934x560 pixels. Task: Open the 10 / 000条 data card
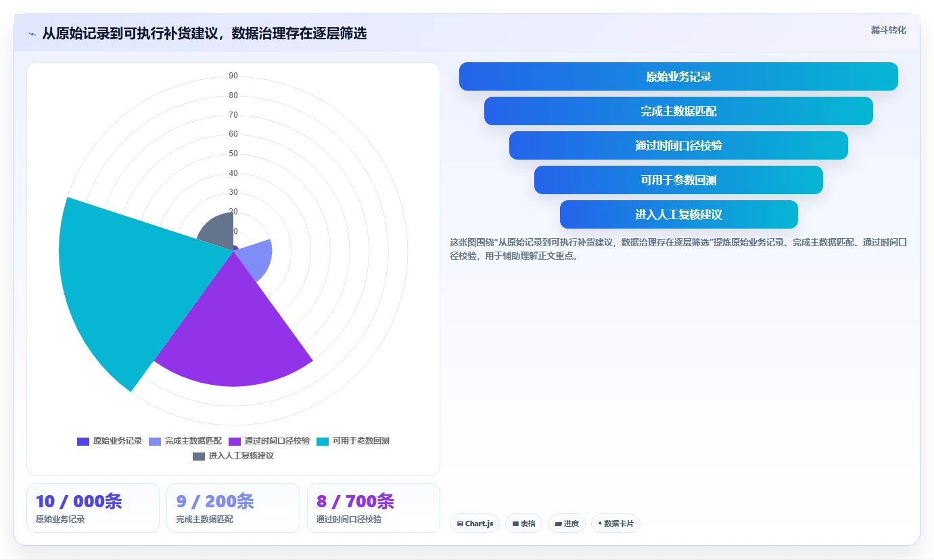tap(93, 508)
